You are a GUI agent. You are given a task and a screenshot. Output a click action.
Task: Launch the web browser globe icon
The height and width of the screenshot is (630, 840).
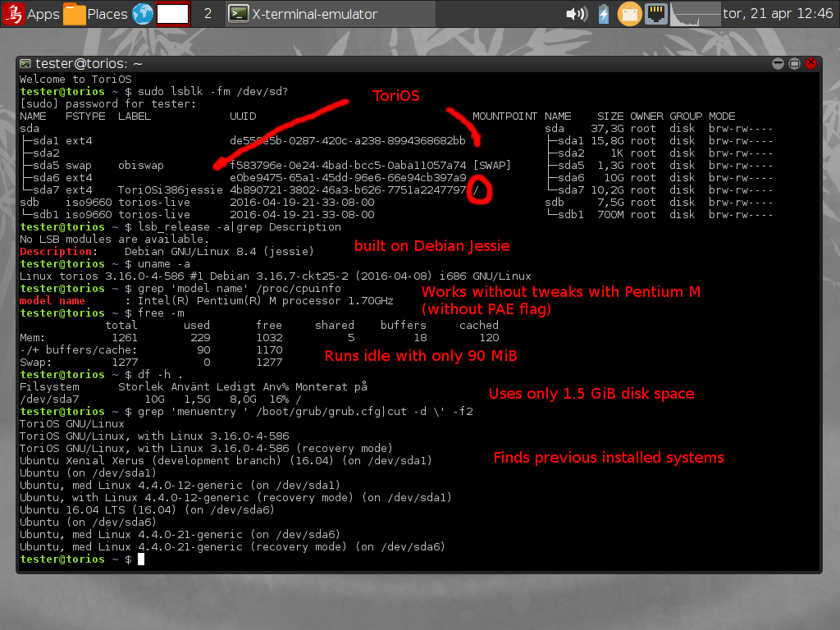pos(143,14)
